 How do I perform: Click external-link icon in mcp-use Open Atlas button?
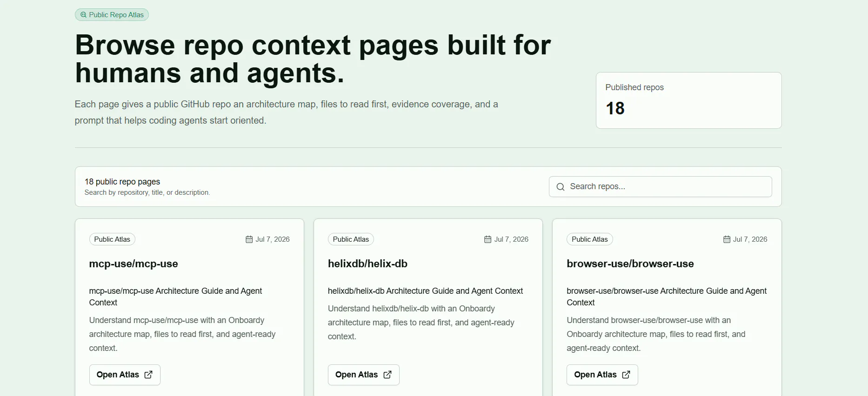point(148,375)
